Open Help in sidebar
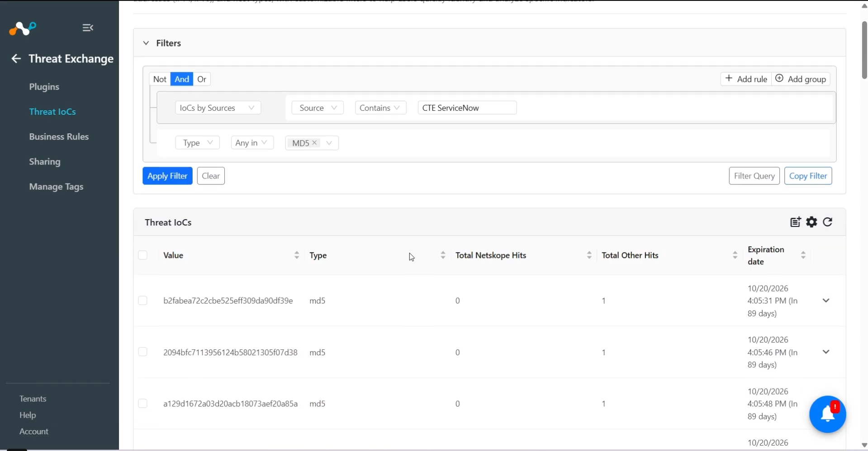Viewport: 868px width, 451px height. pyautogui.click(x=28, y=415)
